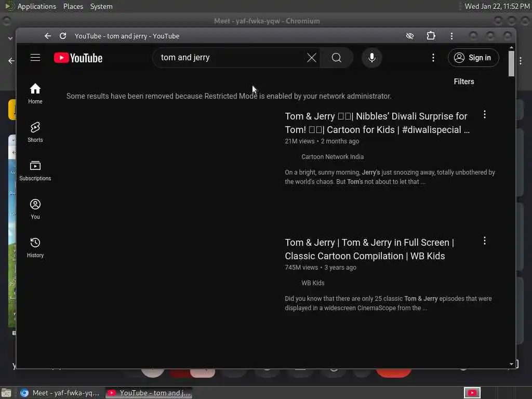Go back using the window's back arrow
The height and width of the screenshot is (399, 532).
click(x=47, y=36)
